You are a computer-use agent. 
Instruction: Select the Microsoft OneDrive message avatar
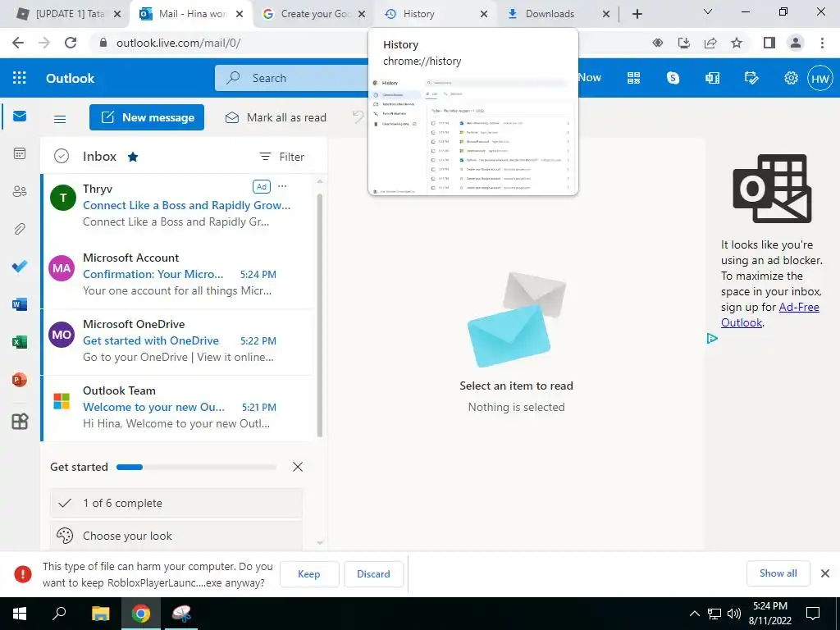coord(62,335)
